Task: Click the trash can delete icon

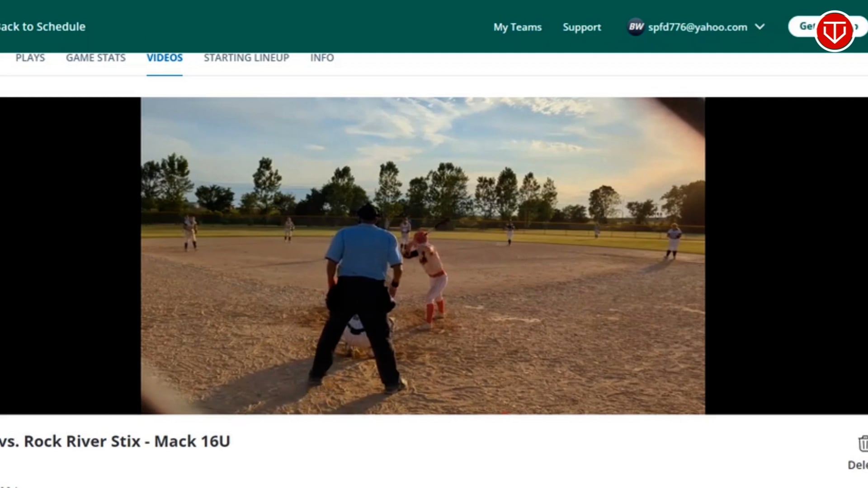Action: click(863, 443)
